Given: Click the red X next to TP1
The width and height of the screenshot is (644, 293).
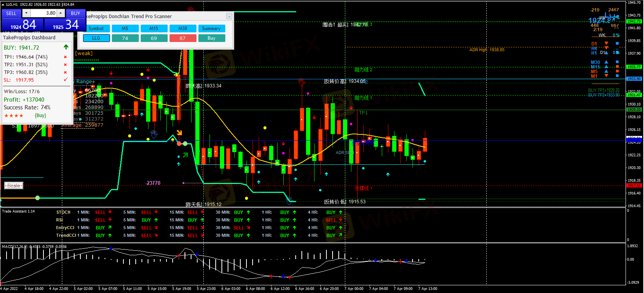Looking at the screenshot, I should click(x=65, y=57).
